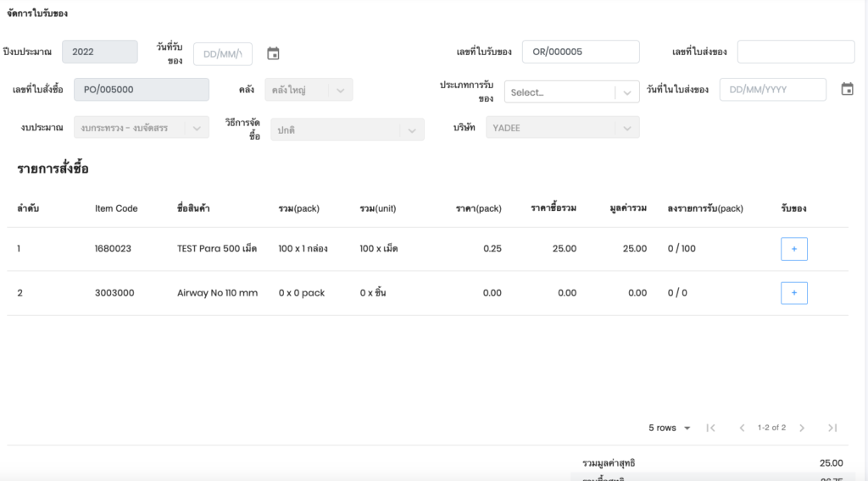
Task: Click plus button for TEST Para 500 row
Action: [793, 249]
